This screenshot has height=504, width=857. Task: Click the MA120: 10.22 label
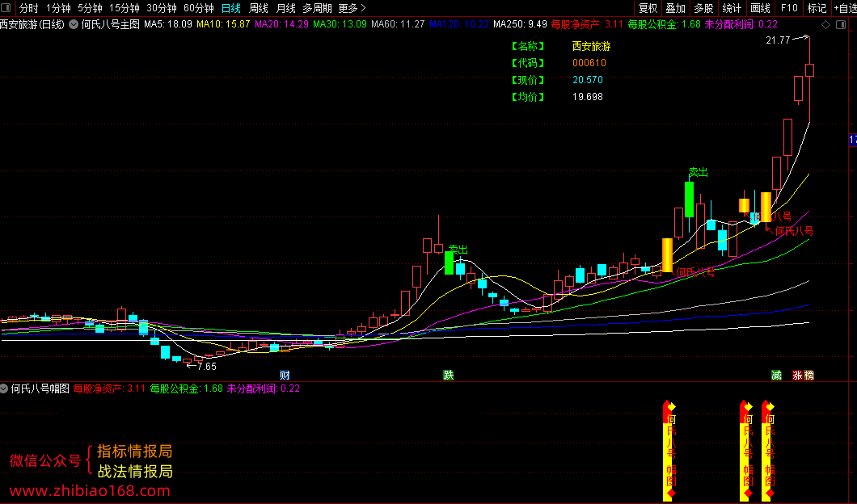(x=459, y=24)
